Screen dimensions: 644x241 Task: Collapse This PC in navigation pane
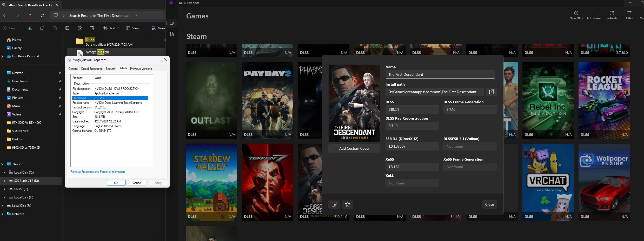coord(2,164)
